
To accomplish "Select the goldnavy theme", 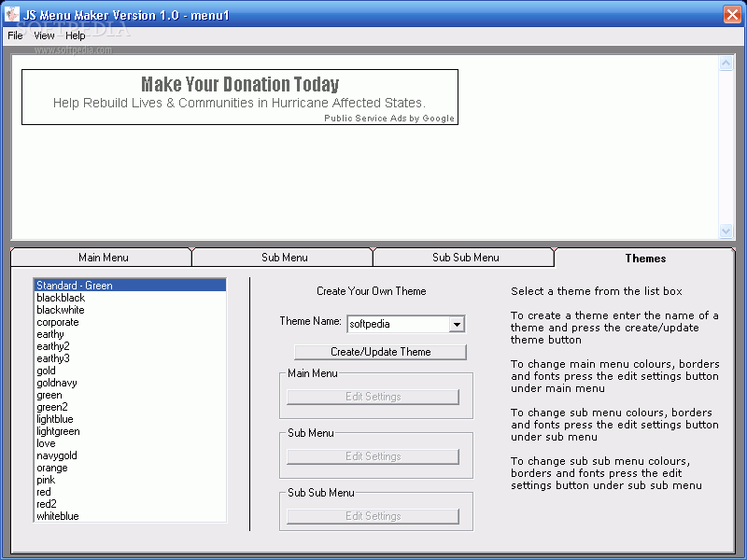I will [x=131, y=383].
